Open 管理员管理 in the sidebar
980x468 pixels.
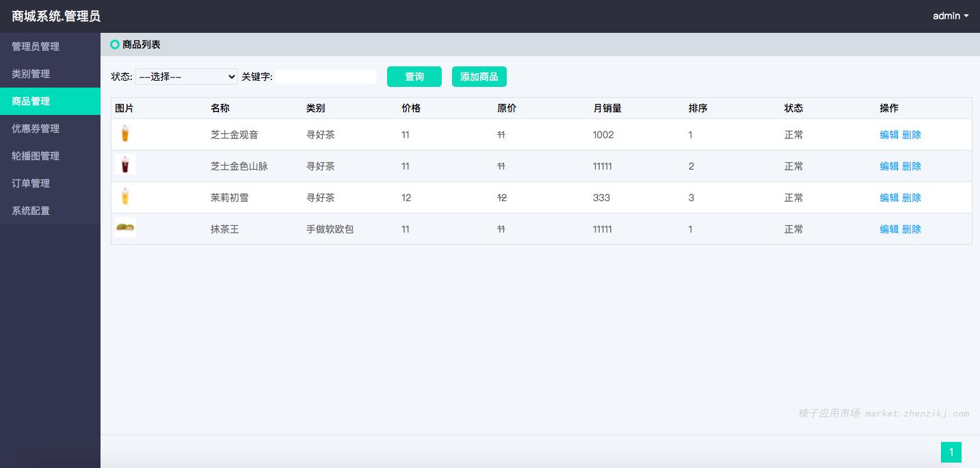point(36,47)
